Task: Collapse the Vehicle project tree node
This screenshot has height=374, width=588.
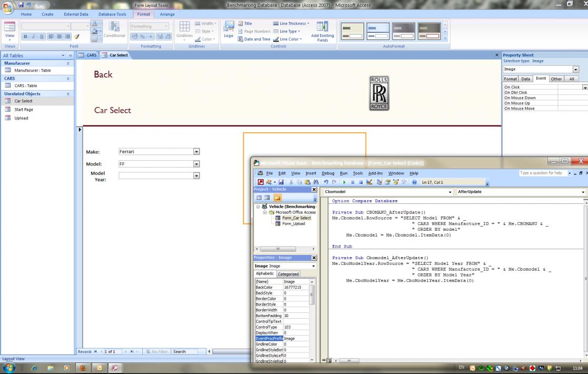Action: (258, 206)
